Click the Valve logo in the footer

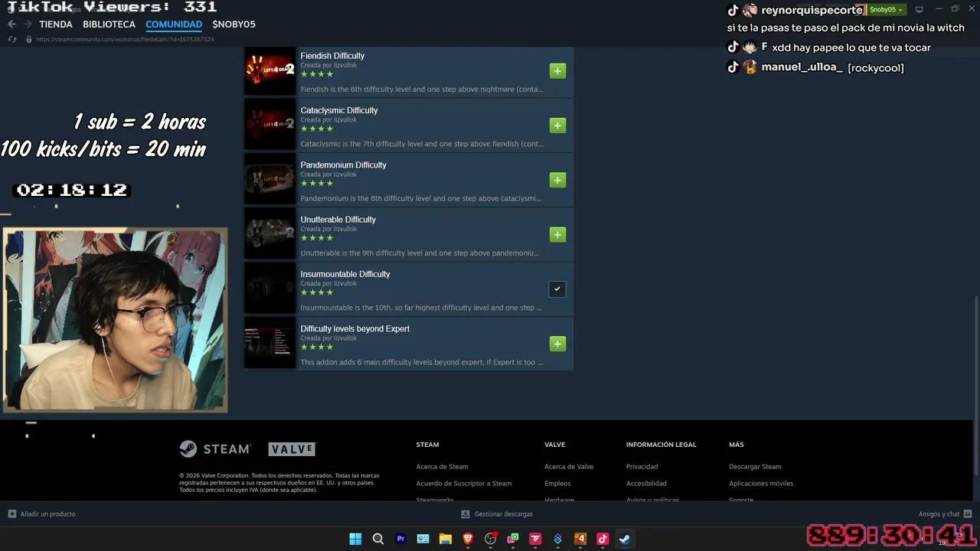[x=292, y=449]
